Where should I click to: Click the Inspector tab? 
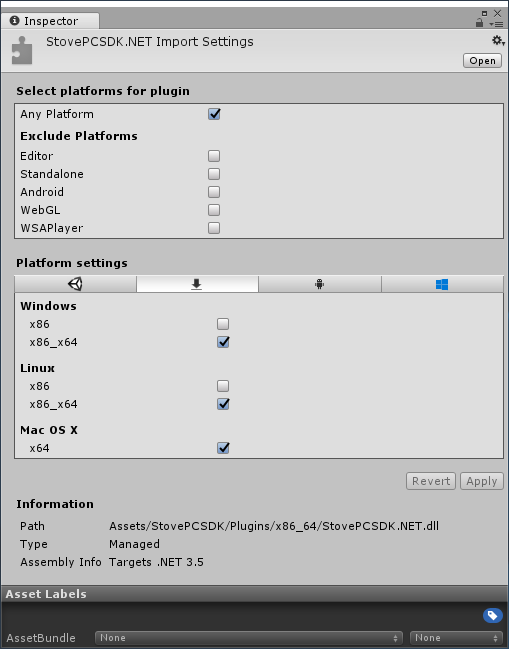click(x=50, y=21)
